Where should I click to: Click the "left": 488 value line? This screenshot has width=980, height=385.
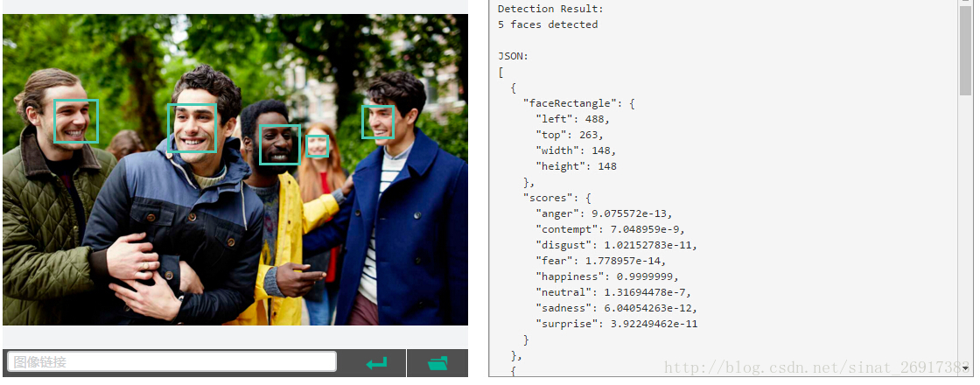[572, 119]
